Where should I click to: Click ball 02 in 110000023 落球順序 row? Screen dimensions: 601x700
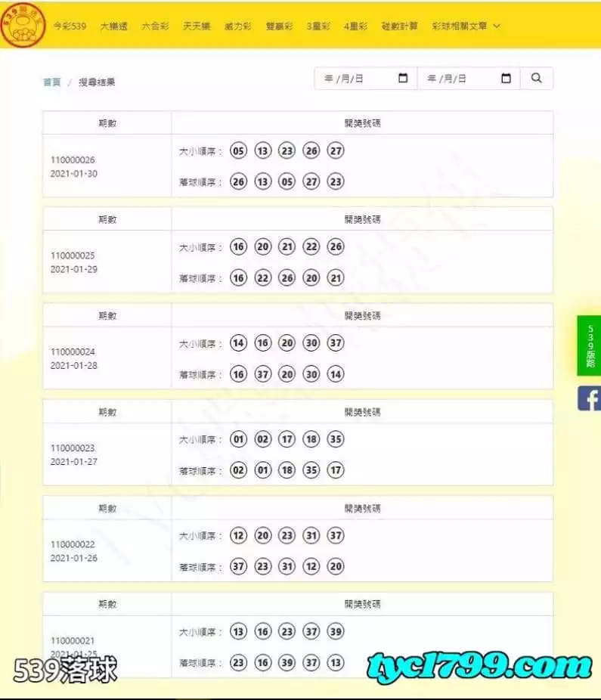click(238, 470)
